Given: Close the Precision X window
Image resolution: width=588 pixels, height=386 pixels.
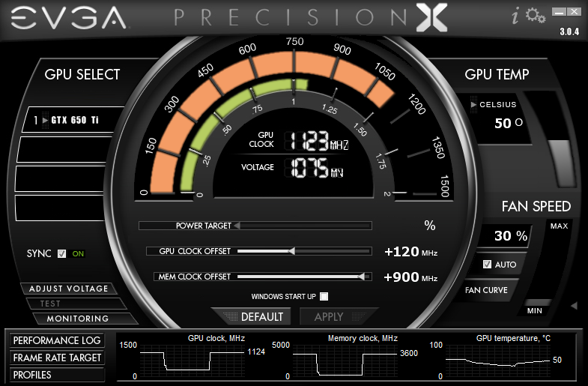Looking at the screenshot, I should point(574,12).
